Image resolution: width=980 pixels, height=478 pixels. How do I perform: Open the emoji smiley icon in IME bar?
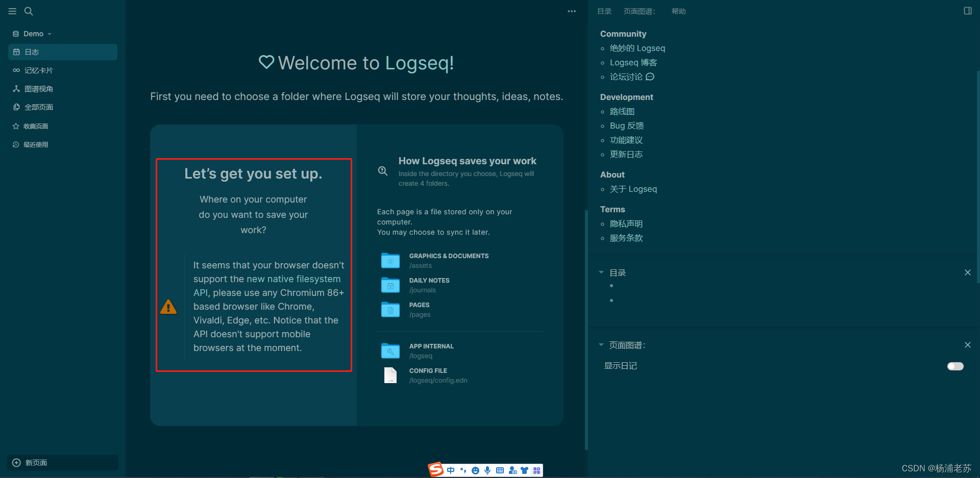point(475,470)
